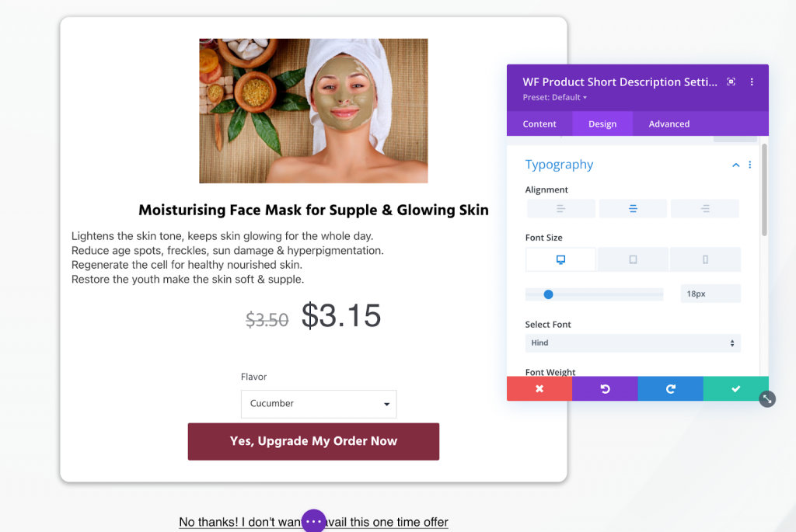Open the settings panel three-dot menu
The width and height of the screenshot is (796, 532).
pos(752,82)
